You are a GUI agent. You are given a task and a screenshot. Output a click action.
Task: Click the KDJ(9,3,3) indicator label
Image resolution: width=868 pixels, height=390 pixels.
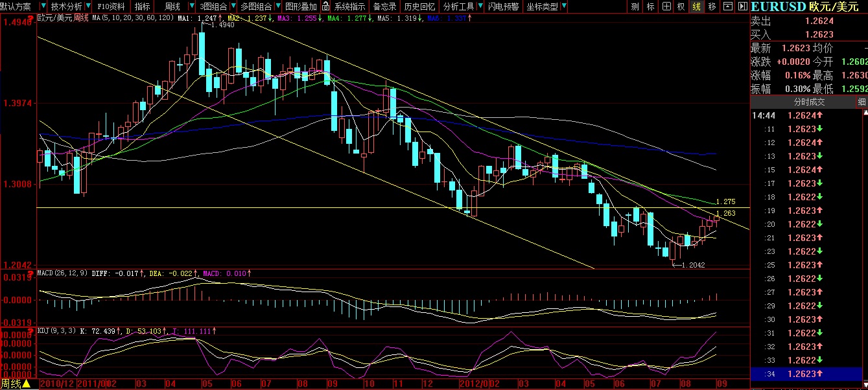56,330
